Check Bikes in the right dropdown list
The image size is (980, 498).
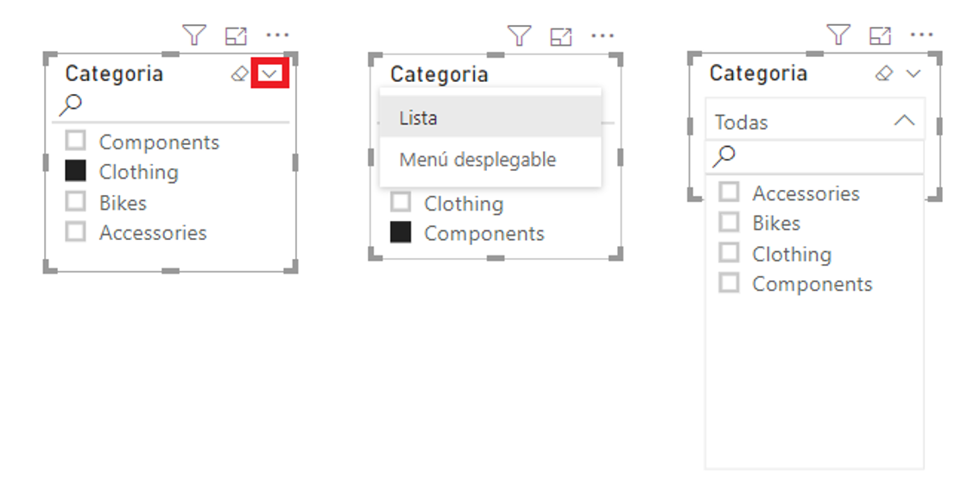click(x=730, y=223)
